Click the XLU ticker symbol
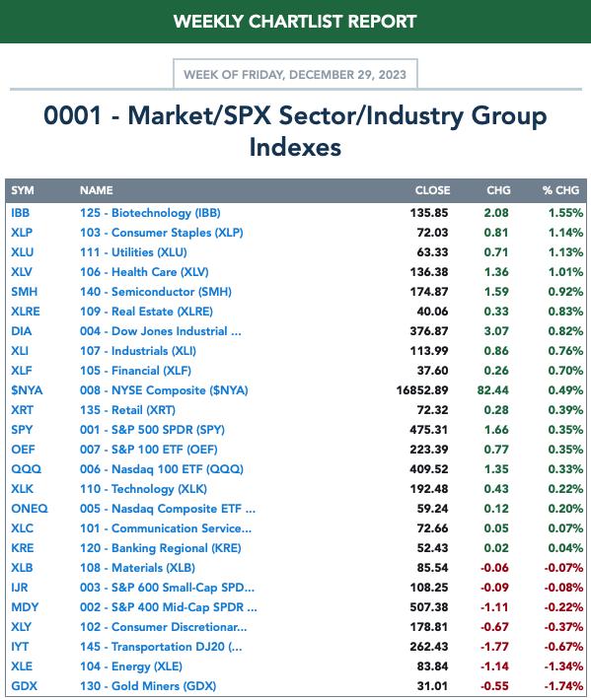The height and width of the screenshot is (700, 591). click(23, 252)
